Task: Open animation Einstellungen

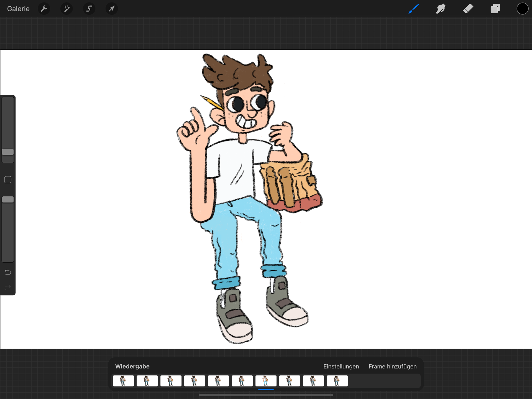Action: click(341, 366)
